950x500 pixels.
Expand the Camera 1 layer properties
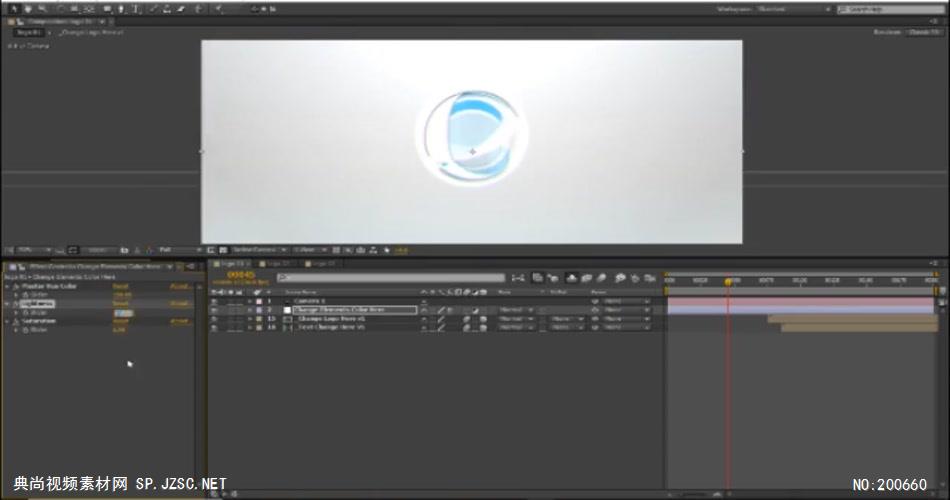click(250, 301)
